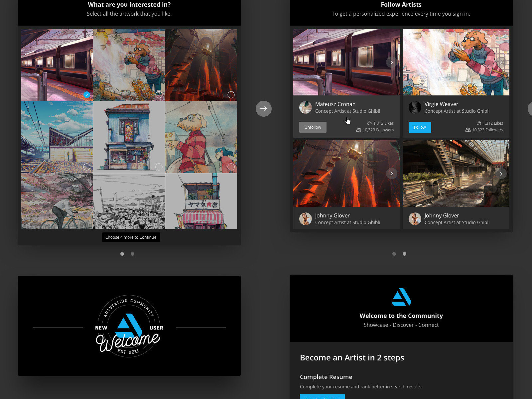The height and width of the screenshot is (399, 532).
Task: Click the New User Welcome badge logo
Action: click(129, 326)
